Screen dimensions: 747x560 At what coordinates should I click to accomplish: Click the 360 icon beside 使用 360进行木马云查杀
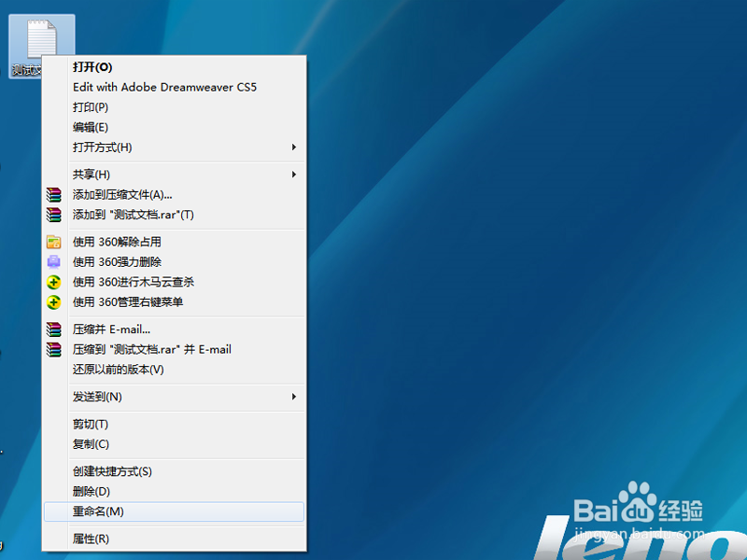click(54, 282)
